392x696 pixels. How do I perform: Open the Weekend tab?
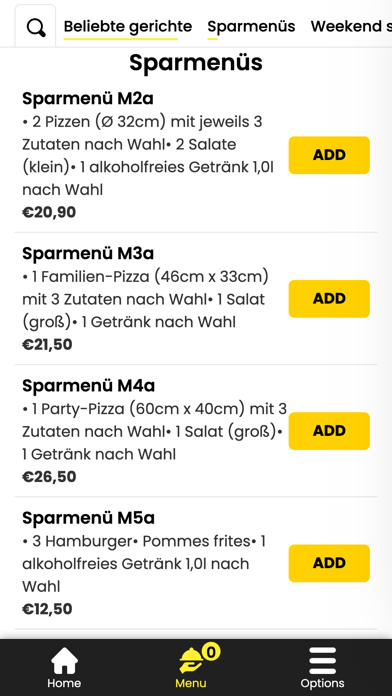[x=351, y=27]
